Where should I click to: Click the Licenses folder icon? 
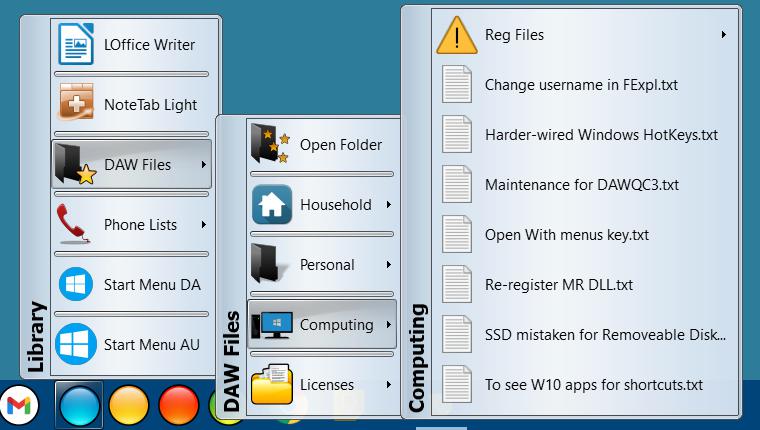pyautogui.click(x=271, y=385)
